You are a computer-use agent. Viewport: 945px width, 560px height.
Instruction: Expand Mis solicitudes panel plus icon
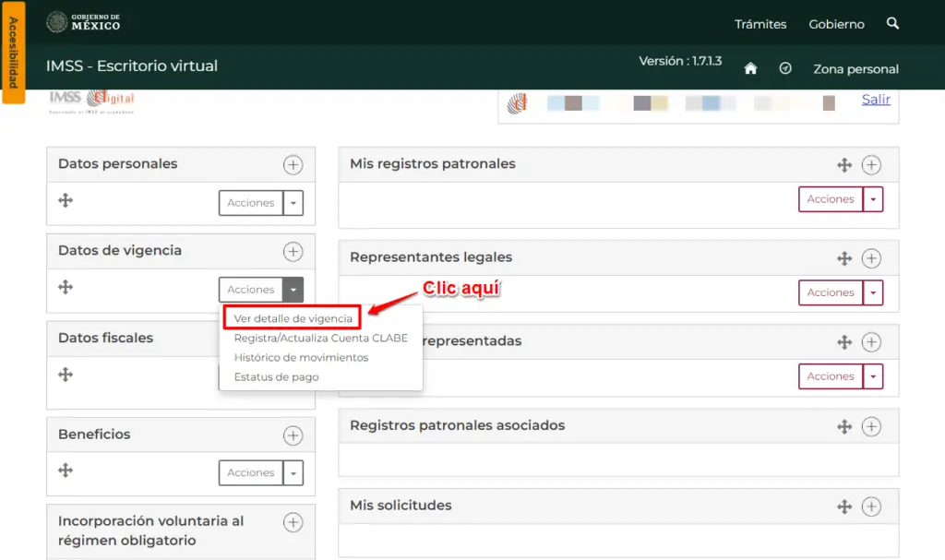point(871,506)
